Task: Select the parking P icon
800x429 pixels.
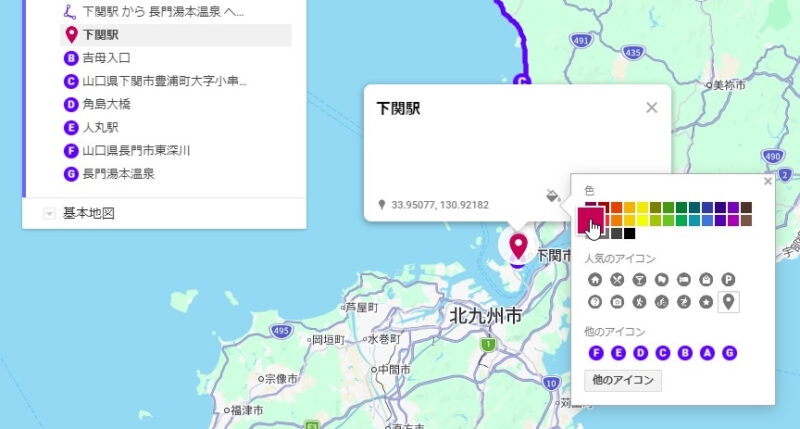Action: pyautogui.click(x=728, y=280)
